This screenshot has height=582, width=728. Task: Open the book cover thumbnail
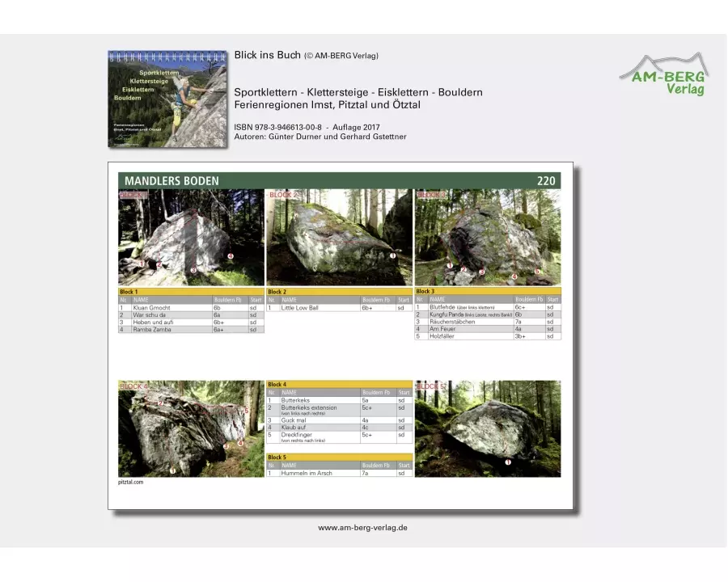coord(167,99)
